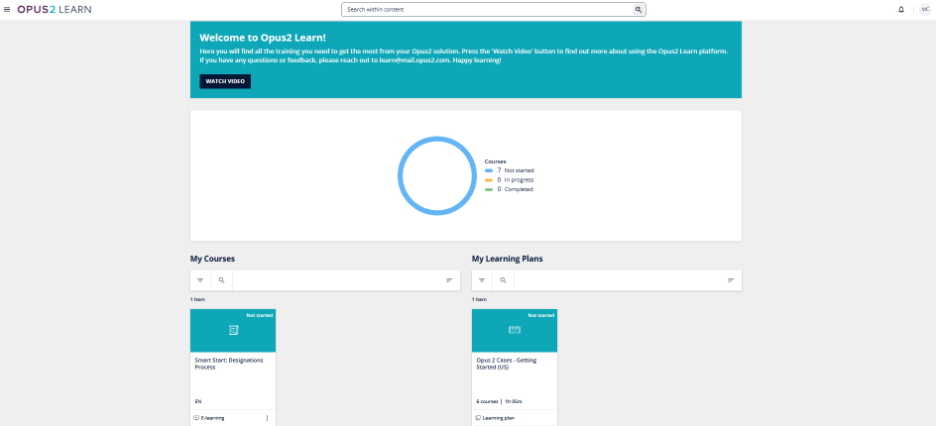
Task: Click the 'Welcome to Opus2 Learn!' heading
Action: pyautogui.click(x=263, y=38)
